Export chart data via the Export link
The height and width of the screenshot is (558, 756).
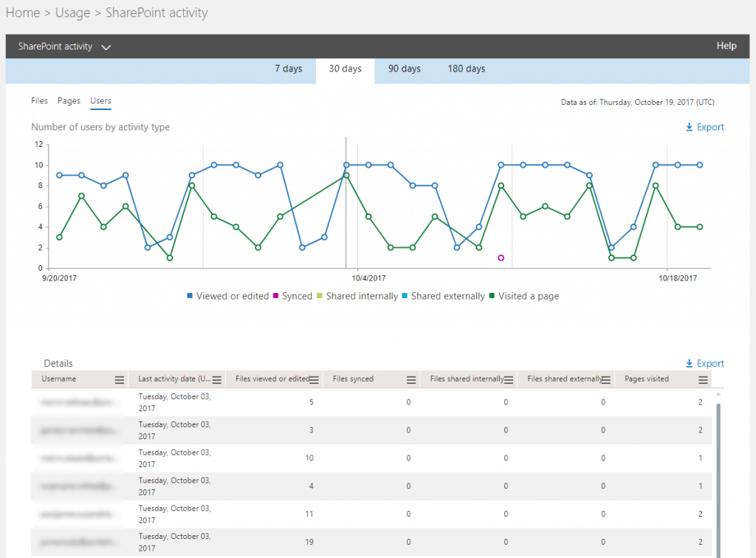(x=710, y=127)
